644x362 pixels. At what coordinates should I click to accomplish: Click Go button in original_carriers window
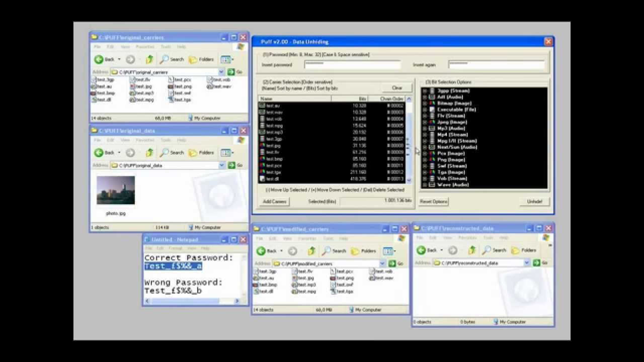coord(235,72)
